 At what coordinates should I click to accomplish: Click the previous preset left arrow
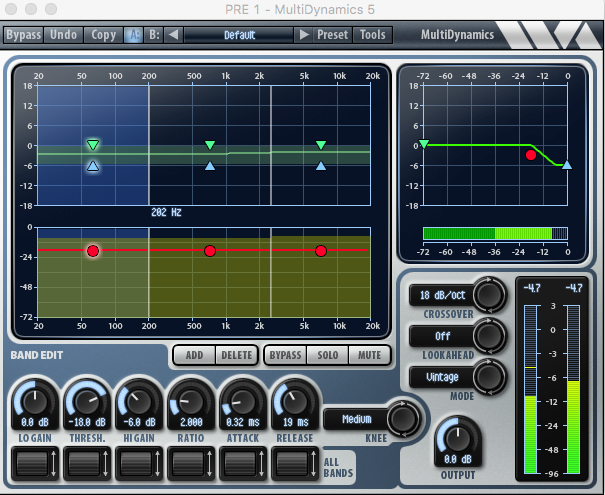click(x=174, y=35)
